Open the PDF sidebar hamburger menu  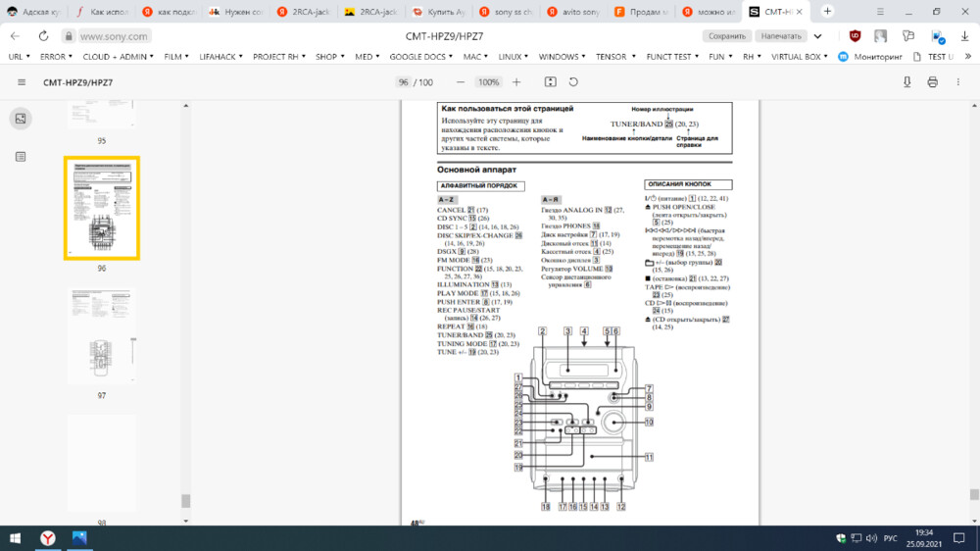coord(22,82)
